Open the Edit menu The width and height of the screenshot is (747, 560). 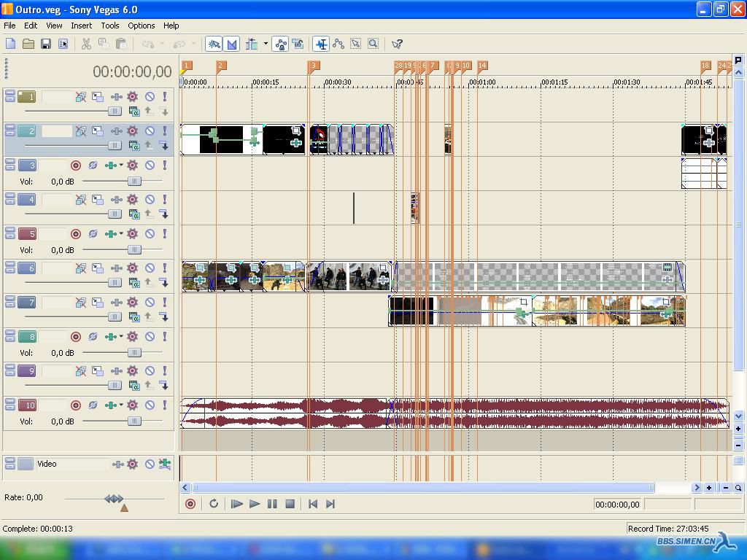coord(31,26)
